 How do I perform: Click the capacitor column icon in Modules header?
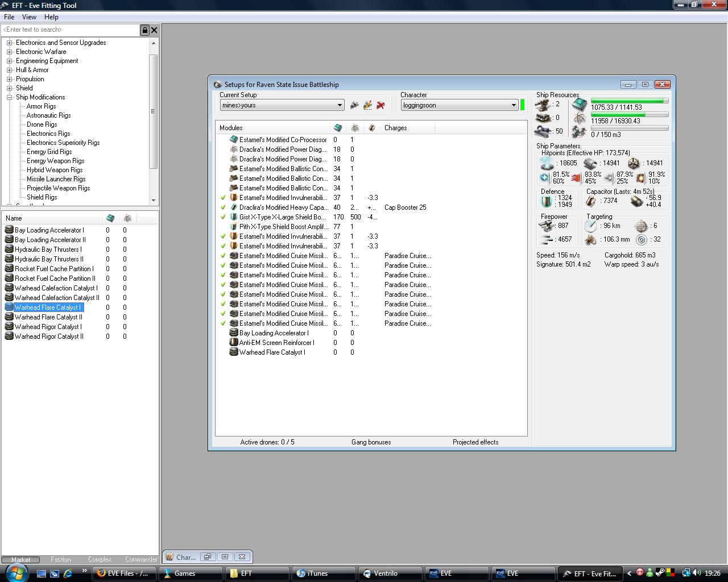pos(372,128)
